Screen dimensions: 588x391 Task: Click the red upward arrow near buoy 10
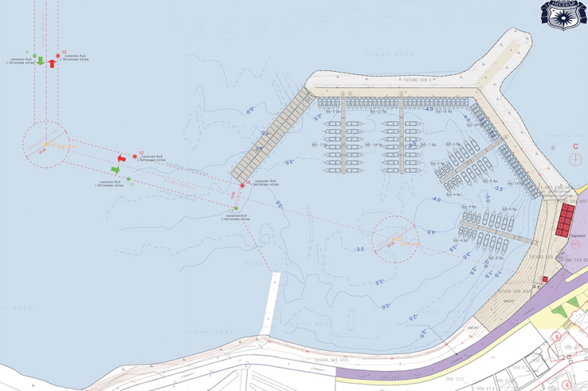[x=52, y=63]
